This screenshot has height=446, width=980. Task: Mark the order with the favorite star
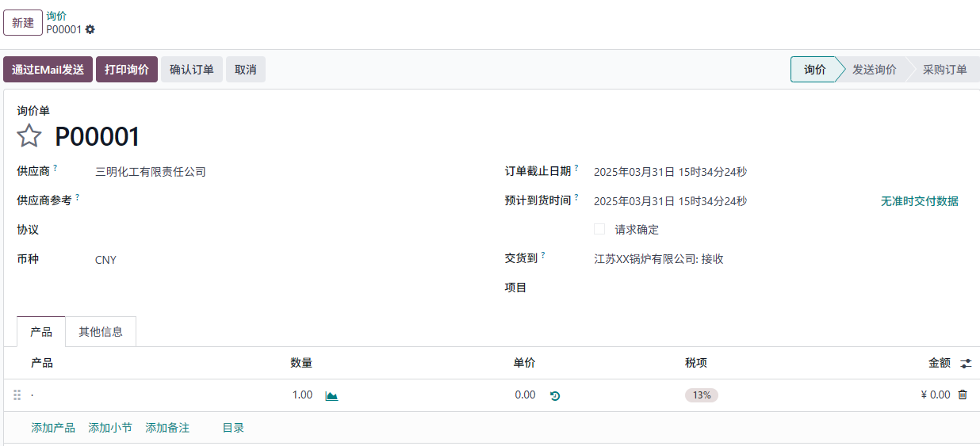pyautogui.click(x=29, y=136)
